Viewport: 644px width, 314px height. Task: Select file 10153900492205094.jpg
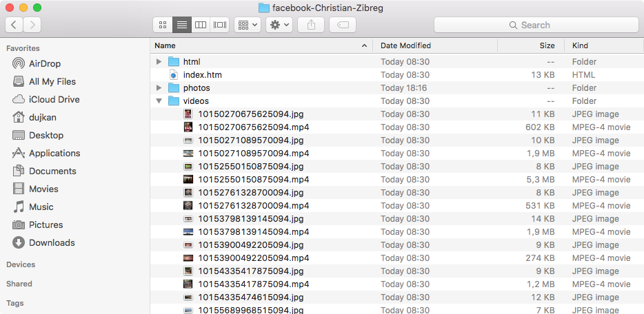coord(396,244)
